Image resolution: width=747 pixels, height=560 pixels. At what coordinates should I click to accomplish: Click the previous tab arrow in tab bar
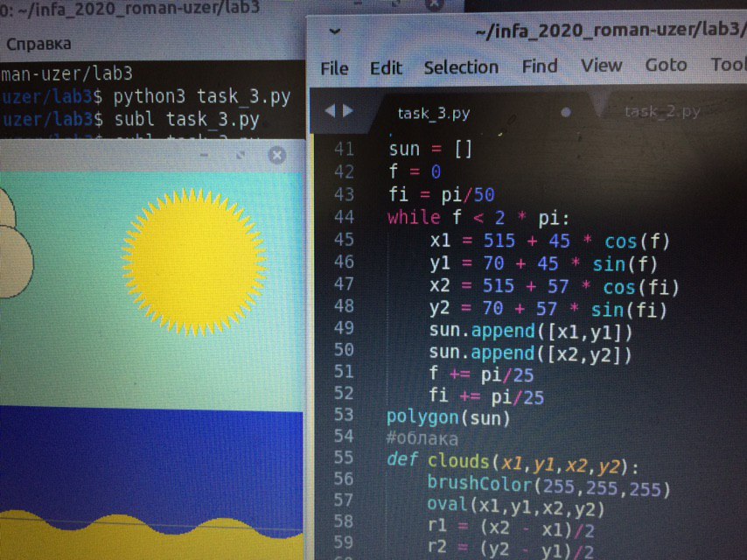coord(330,111)
